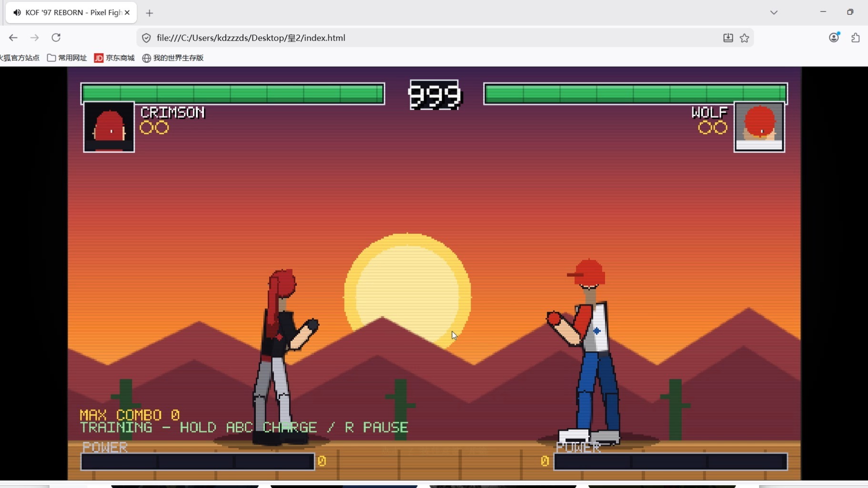Open the extensions icon
Viewport: 868px width, 488px height.
(856, 38)
